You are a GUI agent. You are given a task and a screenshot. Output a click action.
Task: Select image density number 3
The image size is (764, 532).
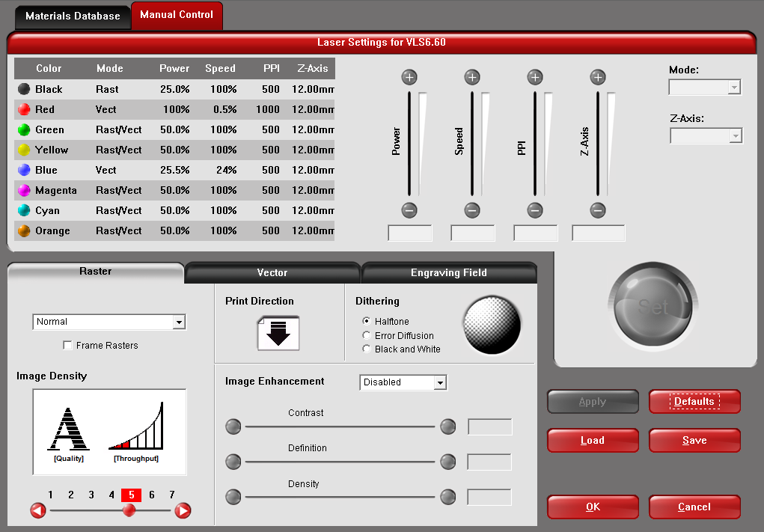coord(91,495)
